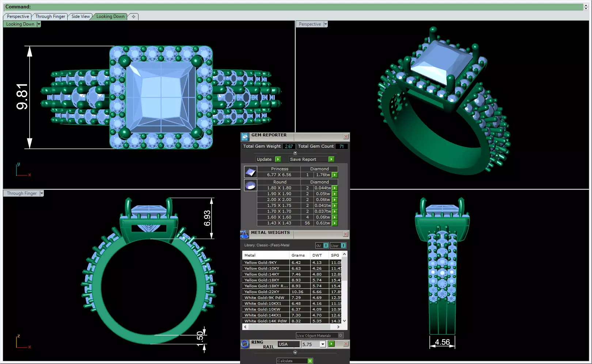Click the Update button label

coord(264,159)
